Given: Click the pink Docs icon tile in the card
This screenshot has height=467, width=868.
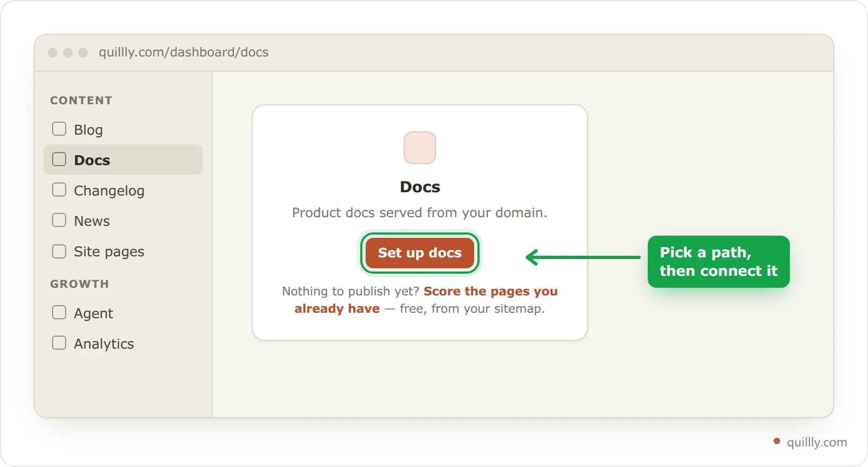Looking at the screenshot, I should [420, 148].
